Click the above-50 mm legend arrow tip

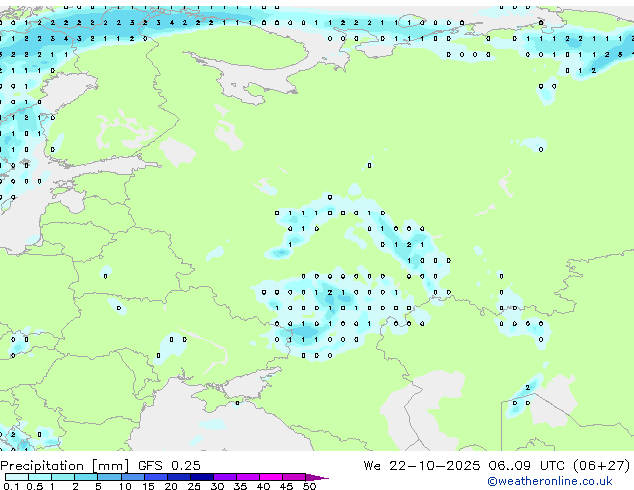[x=317, y=477]
